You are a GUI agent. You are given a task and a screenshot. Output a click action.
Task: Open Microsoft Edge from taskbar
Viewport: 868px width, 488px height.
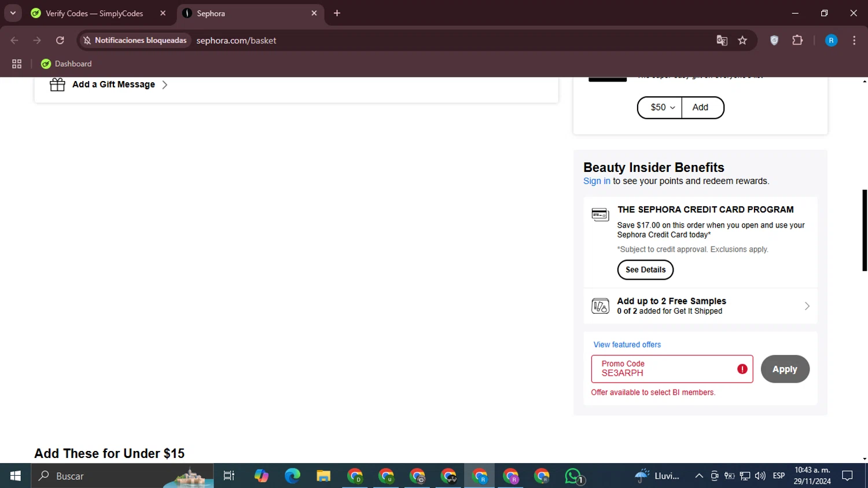click(x=292, y=476)
